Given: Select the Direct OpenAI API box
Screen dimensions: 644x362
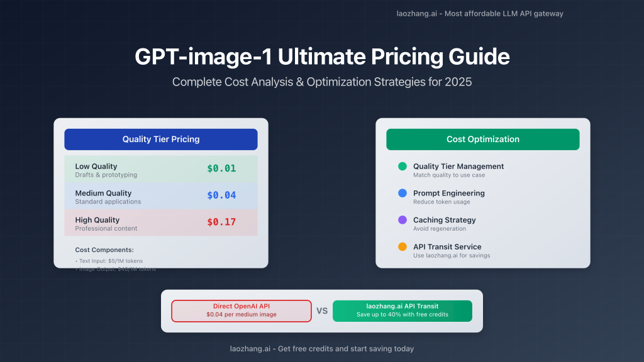Looking at the screenshot, I should tap(241, 310).
